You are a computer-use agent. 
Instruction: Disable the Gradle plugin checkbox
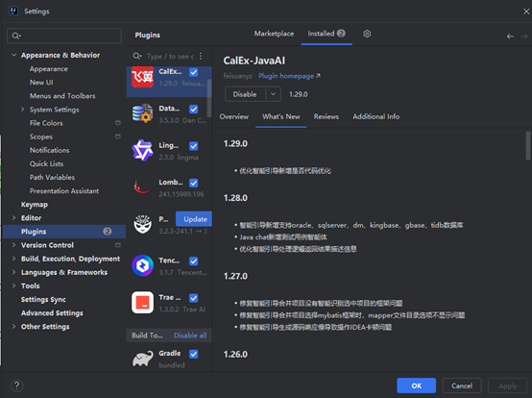(194, 354)
